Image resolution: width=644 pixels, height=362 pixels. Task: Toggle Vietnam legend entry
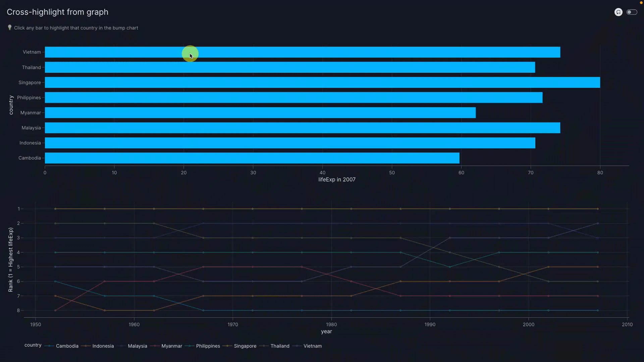(312, 346)
